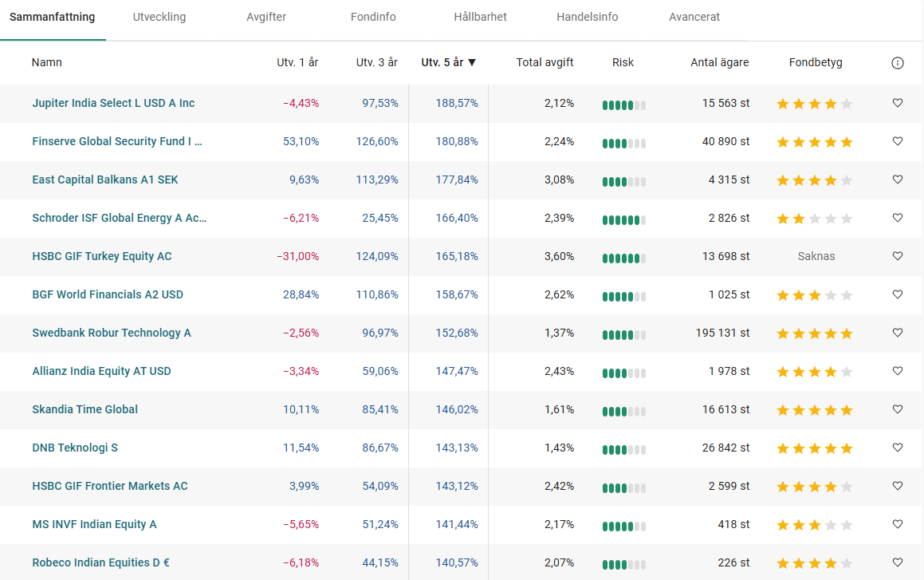Favorite Jupiter India Select L USD A Inc
This screenshot has width=924, height=580.
coord(898,103)
